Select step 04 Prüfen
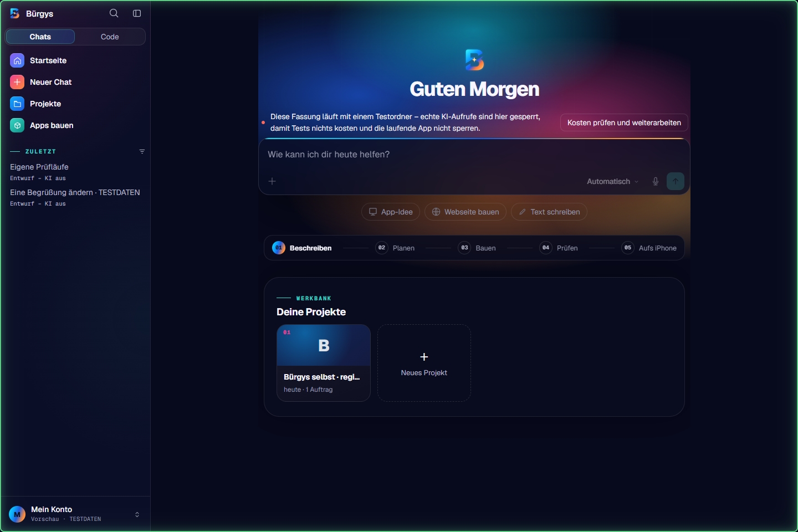Image resolution: width=798 pixels, height=532 pixels. (559, 248)
